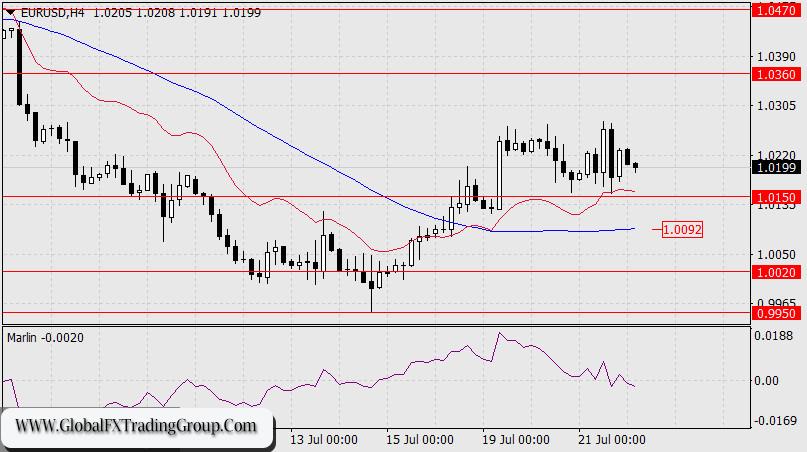Click the 1.0150 red price level label
Screen dimensions: 807x452
pos(777,197)
